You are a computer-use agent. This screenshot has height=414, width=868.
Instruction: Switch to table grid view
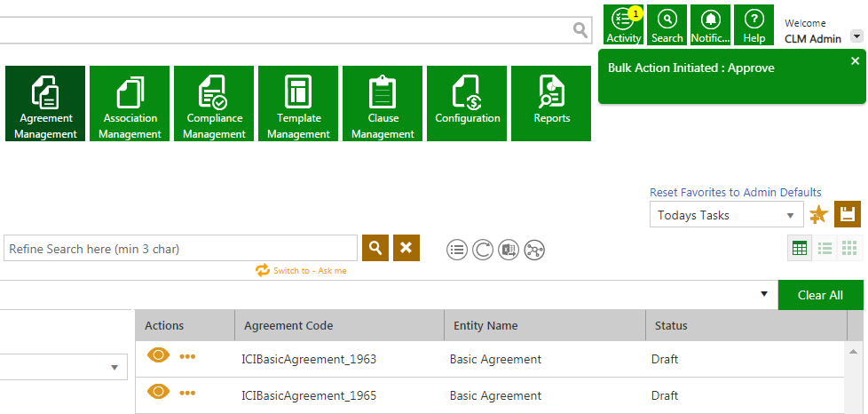[x=800, y=249]
